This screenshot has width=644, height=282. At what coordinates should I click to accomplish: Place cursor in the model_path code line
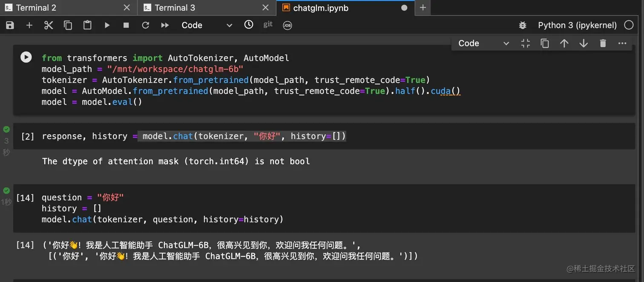click(142, 69)
